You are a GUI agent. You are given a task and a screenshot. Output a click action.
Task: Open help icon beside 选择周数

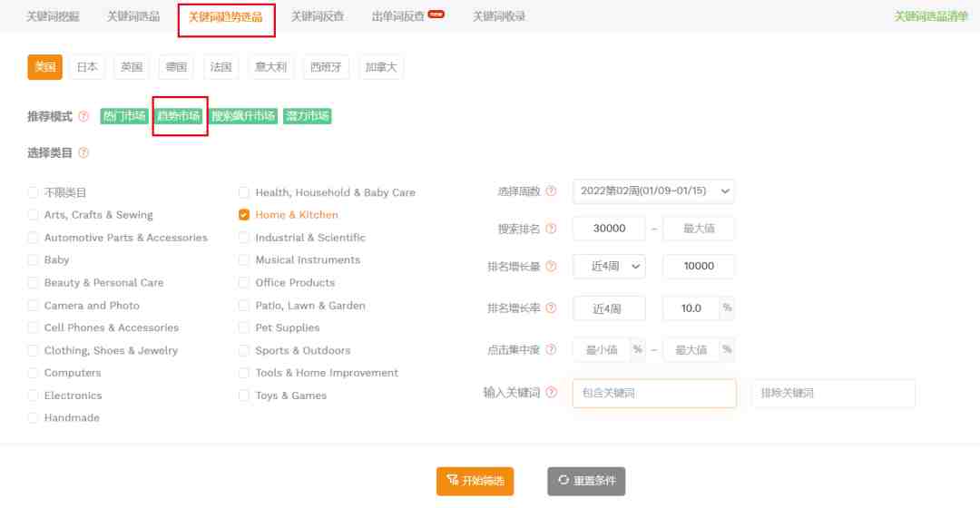pos(551,191)
